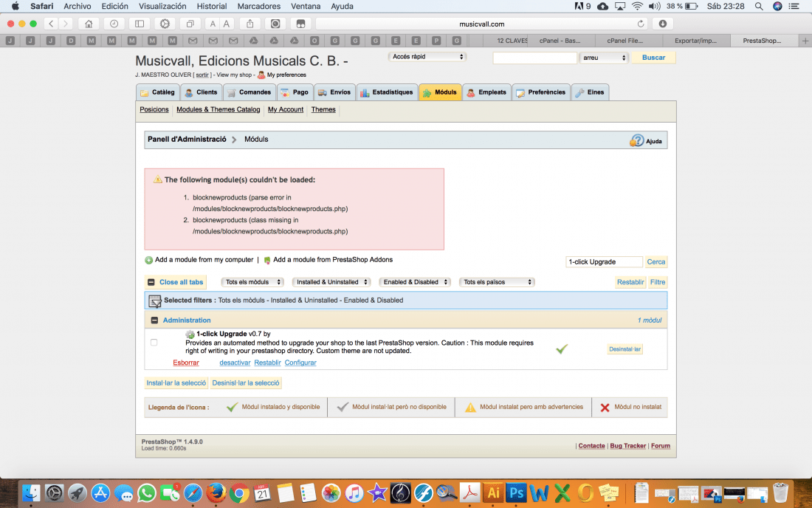Click the Bug Tracker footer link
Image resolution: width=812 pixels, height=508 pixels.
pyautogui.click(x=627, y=446)
